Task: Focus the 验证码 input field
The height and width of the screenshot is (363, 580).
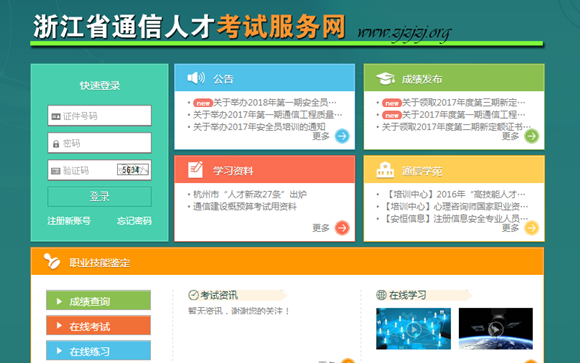Action: 100,170
